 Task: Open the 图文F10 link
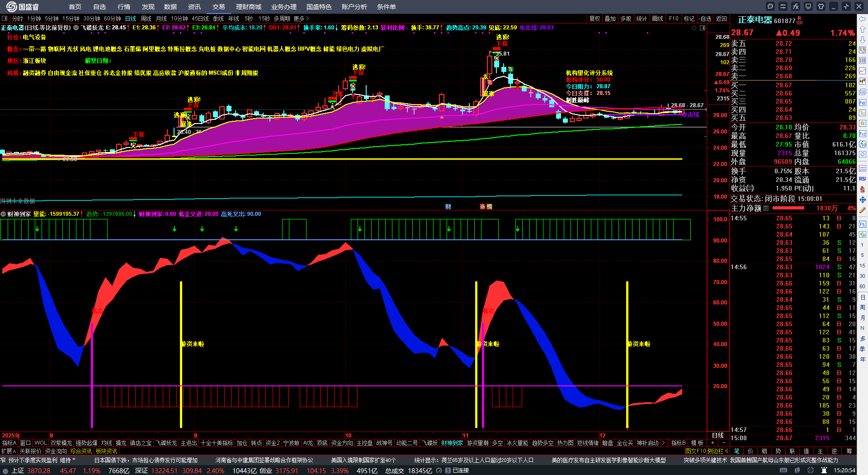click(695, 451)
